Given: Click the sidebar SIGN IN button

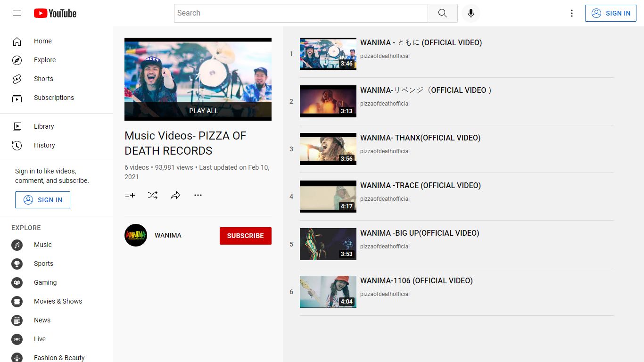Looking at the screenshot, I should 42,200.
